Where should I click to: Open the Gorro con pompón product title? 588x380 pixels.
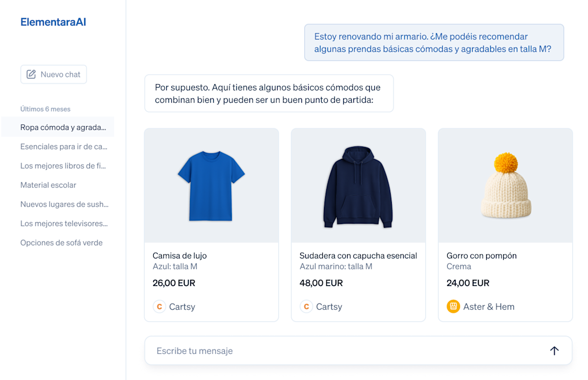click(482, 256)
